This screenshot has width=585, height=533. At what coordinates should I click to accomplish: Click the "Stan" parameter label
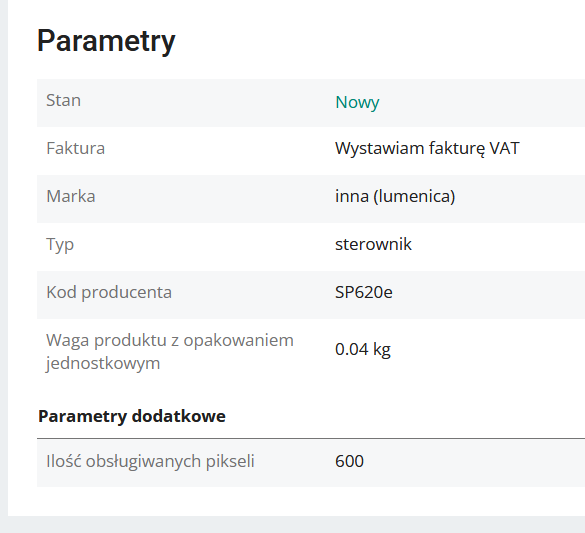[x=63, y=100]
